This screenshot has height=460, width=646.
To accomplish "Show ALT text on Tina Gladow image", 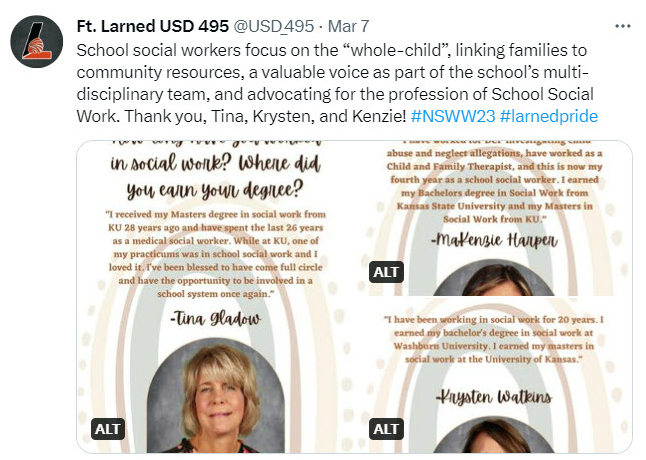I will click(x=108, y=429).
